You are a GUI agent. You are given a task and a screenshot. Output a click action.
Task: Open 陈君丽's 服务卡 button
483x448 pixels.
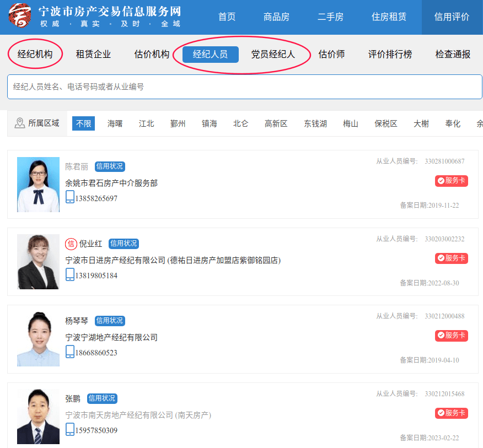pyautogui.click(x=451, y=181)
